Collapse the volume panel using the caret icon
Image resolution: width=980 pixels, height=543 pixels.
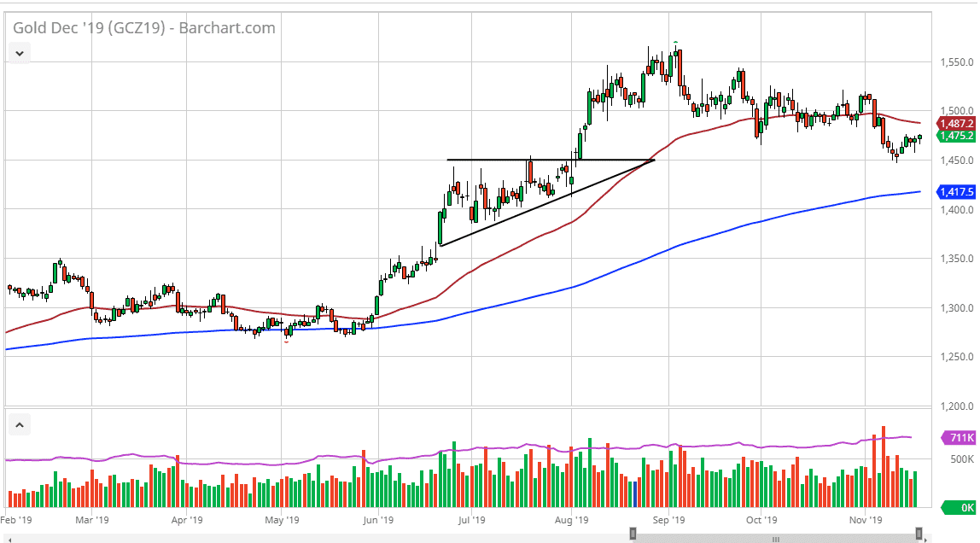pyautogui.click(x=19, y=424)
